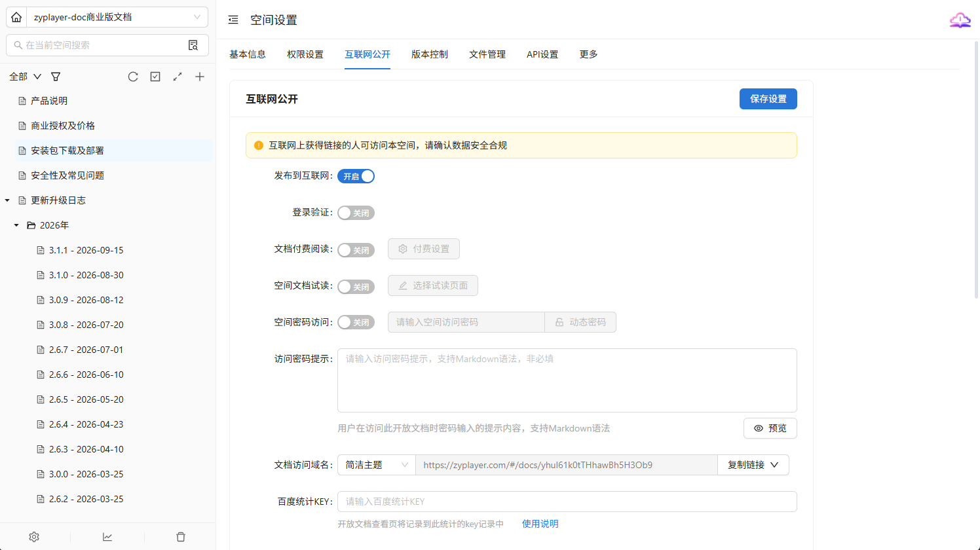Open the zyplayer-doc商业版文档 space dropdown

117,17
